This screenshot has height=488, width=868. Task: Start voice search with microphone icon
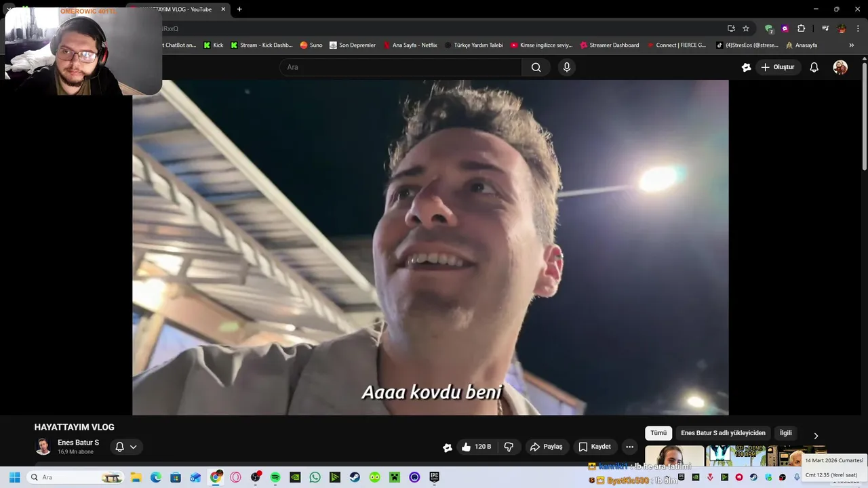567,67
